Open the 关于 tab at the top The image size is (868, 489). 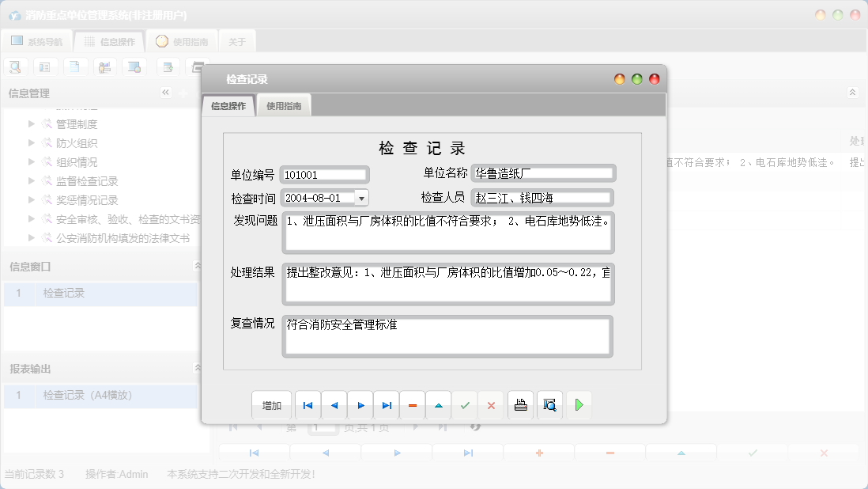pyautogui.click(x=236, y=40)
